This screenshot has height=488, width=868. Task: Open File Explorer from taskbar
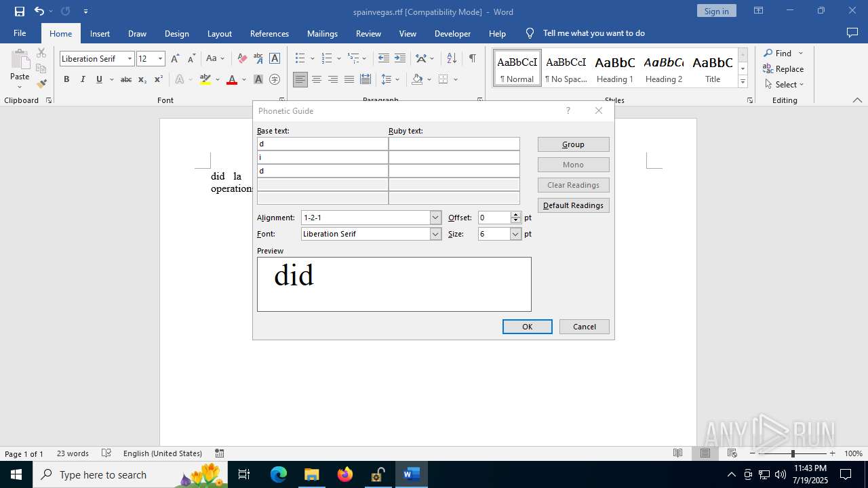pos(311,474)
